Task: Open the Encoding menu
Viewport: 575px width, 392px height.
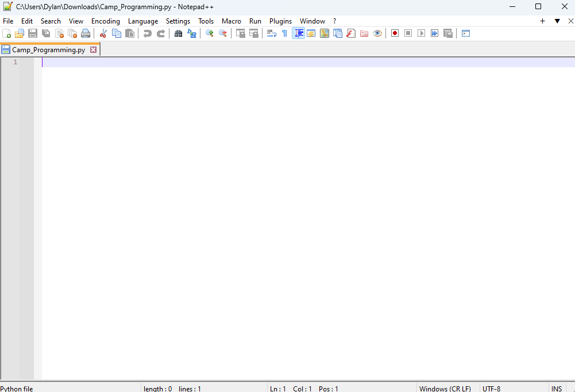Action: tap(106, 21)
